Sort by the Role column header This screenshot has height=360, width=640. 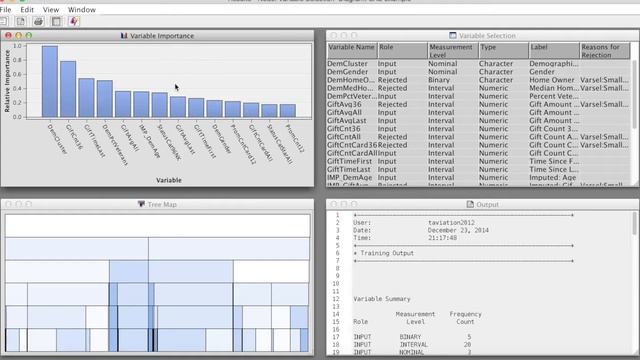click(x=402, y=51)
